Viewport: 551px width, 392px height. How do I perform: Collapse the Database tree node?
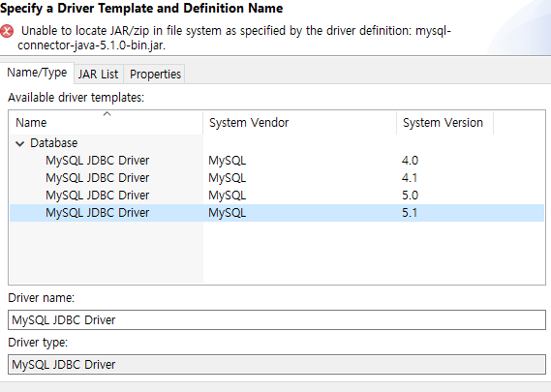point(20,143)
